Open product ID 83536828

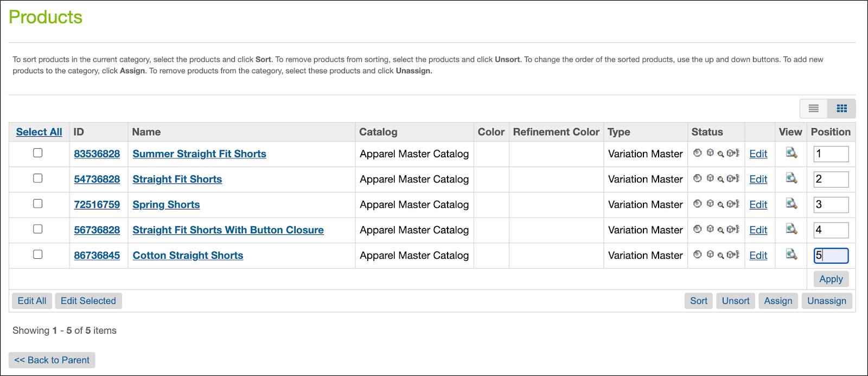(97, 154)
